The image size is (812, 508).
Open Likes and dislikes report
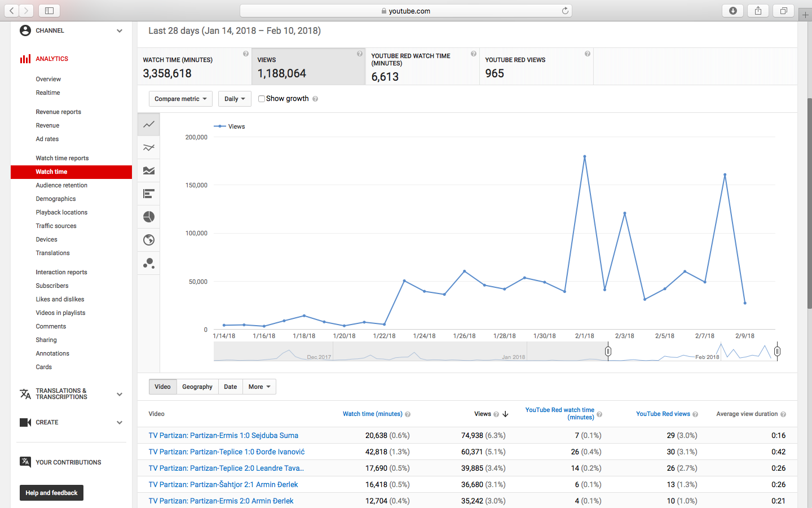click(x=60, y=299)
